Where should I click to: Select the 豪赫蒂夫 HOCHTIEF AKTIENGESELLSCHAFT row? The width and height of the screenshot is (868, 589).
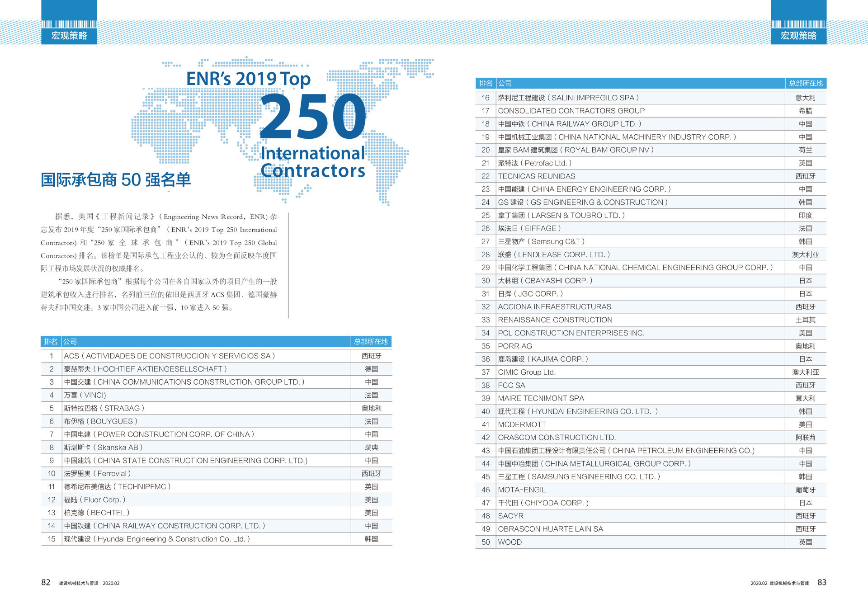(x=216, y=369)
